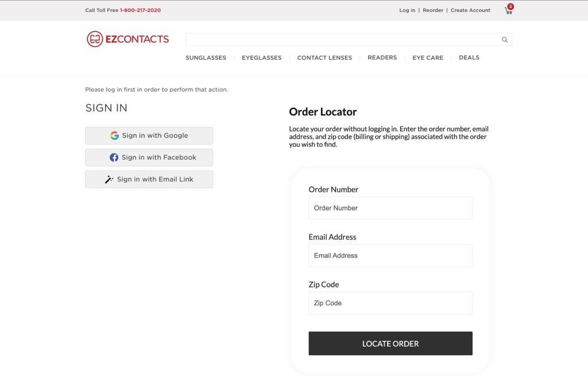Viewport: 588px width, 392px height.
Task: Click the Reorder link
Action: 433,10
